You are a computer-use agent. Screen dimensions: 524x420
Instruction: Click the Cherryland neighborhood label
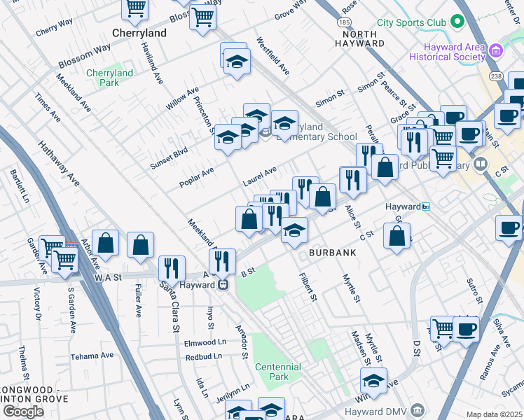[x=139, y=33]
